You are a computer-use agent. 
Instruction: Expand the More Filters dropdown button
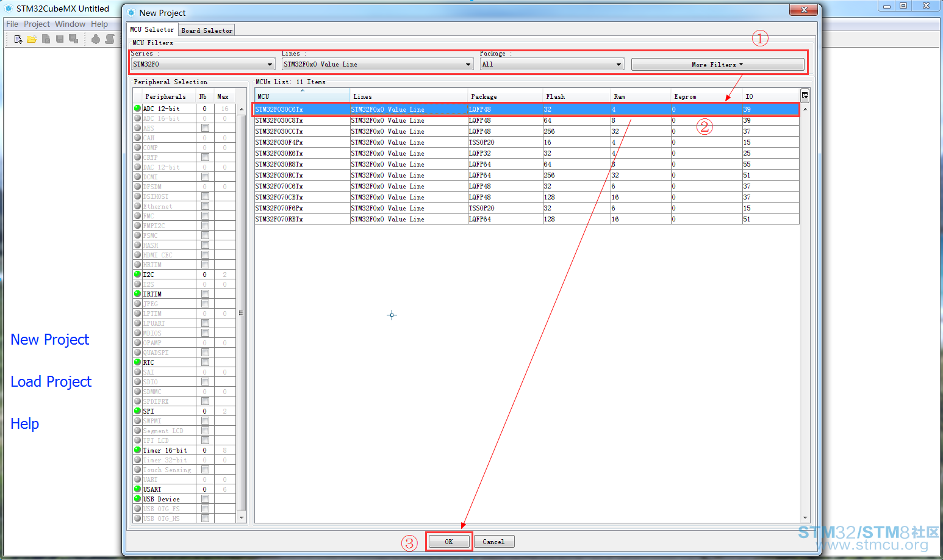[717, 64]
